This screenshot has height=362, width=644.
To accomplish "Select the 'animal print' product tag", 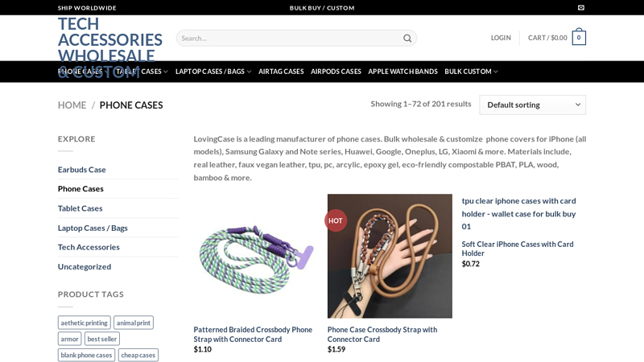I will coord(134,323).
